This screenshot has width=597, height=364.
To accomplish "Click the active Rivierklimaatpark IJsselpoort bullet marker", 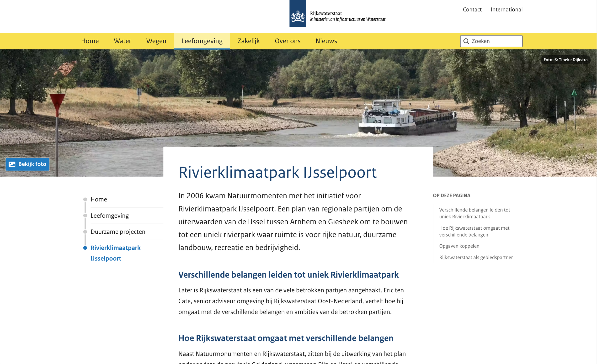I will (x=85, y=248).
